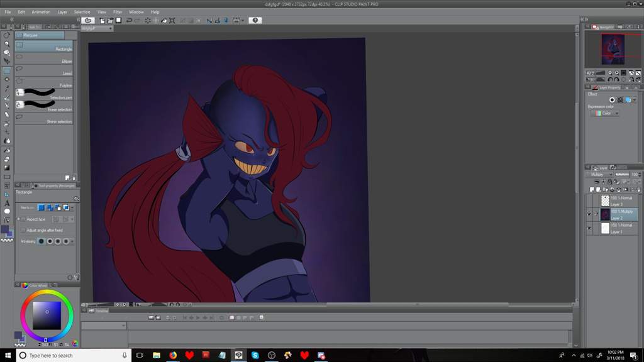Open the Edit menu

coord(21,12)
